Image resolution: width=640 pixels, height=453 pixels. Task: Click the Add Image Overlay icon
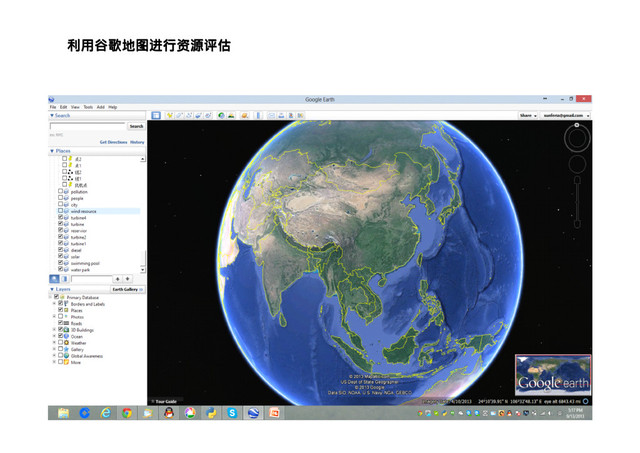[198, 115]
